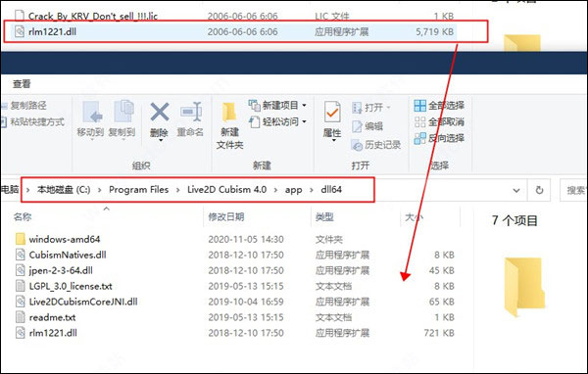Click the History (历史记录) icon
This screenshot has height=374, width=588.
[375, 145]
